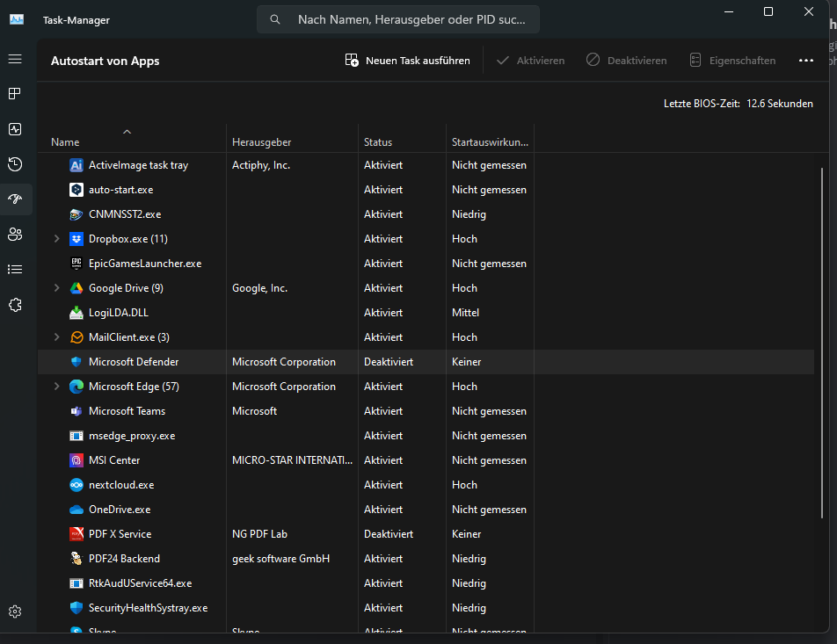Open the Users page icon

point(15,235)
